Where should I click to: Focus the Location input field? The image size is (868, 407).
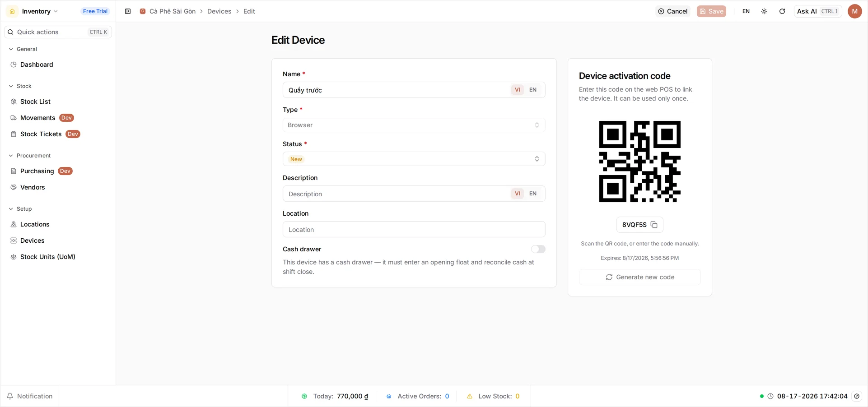pyautogui.click(x=414, y=229)
